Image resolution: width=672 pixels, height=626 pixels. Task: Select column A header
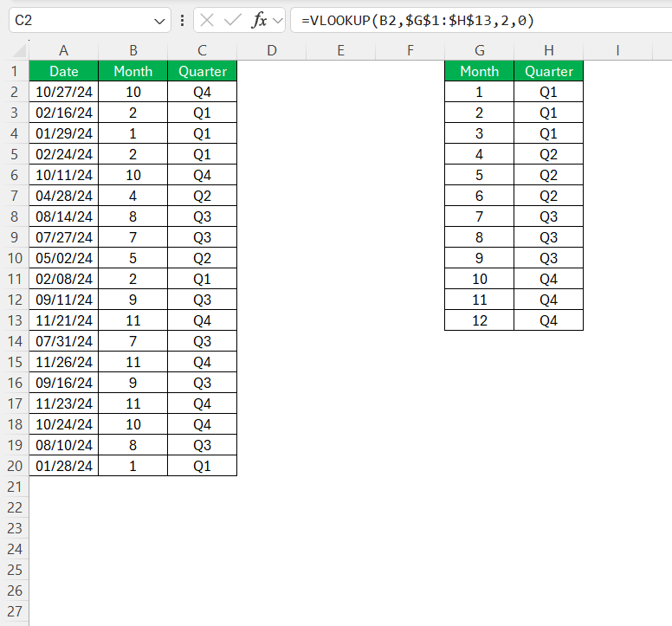click(x=63, y=50)
